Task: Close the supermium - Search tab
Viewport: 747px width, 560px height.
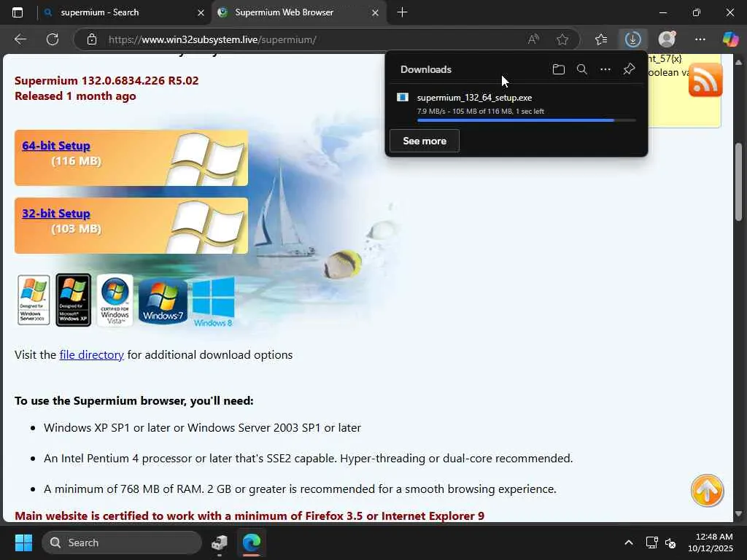Action: pyautogui.click(x=201, y=13)
